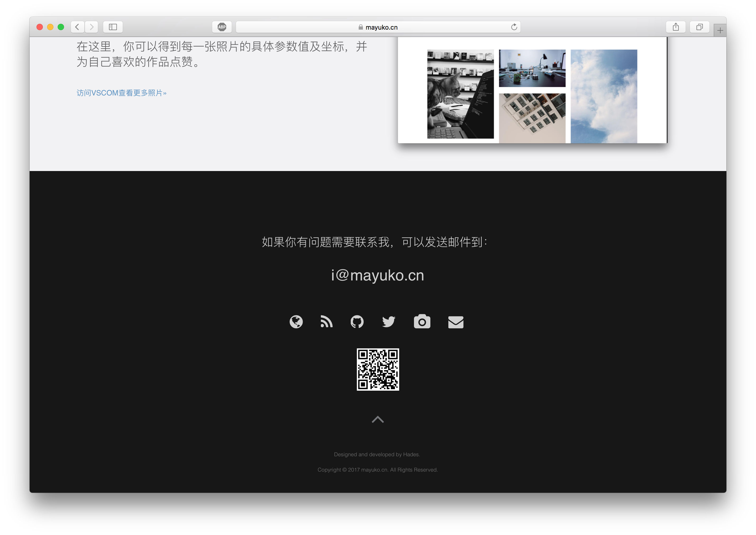This screenshot has height=535, width=756.
Task: Click the Safari share icon
Action: pyautogui.click(x=676, y=27)
